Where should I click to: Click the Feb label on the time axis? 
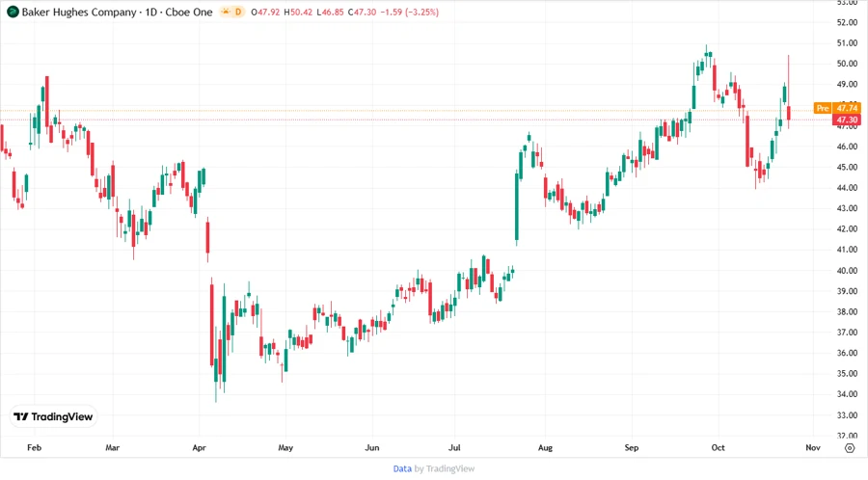(x=35, y=447)
